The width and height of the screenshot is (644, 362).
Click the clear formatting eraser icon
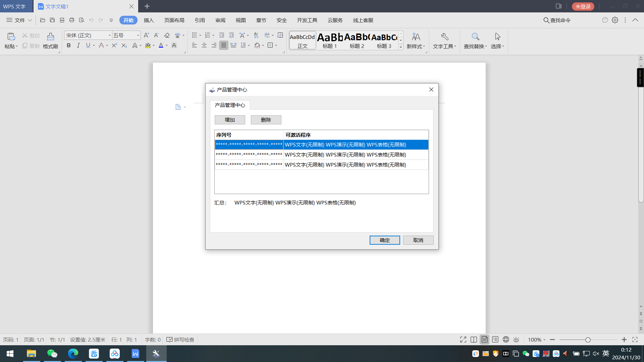167,35
